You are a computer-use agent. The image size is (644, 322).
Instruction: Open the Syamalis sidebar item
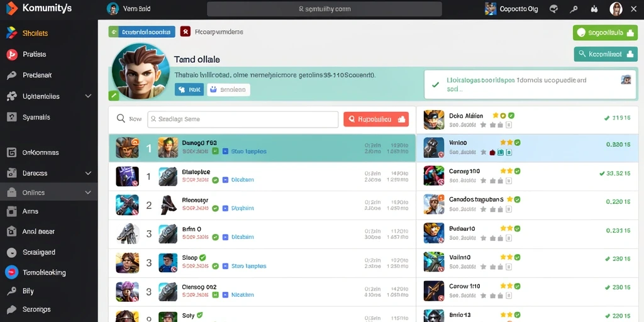tap(49, 117)
